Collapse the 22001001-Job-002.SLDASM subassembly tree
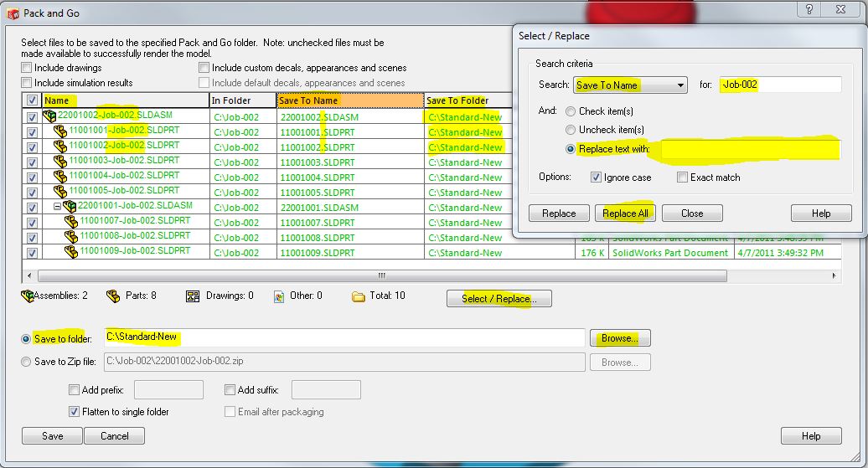 pyautogui.click(x=57, y=206)
